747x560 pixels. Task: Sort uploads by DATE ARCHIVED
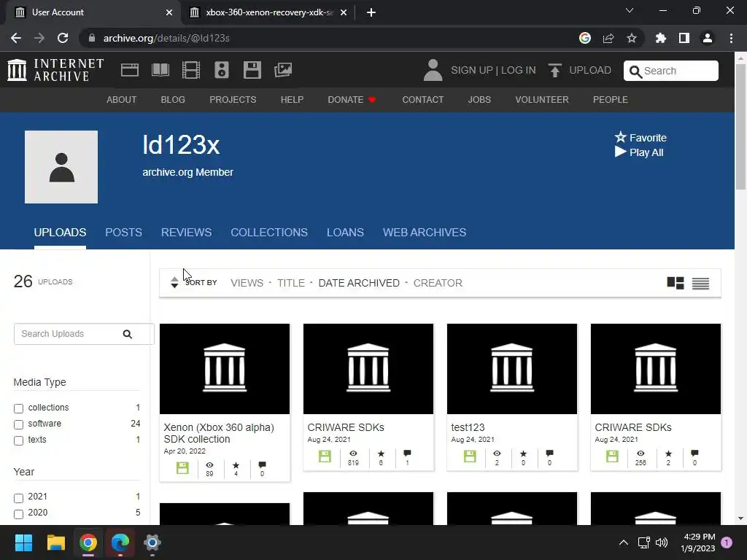tap(359, 283)
